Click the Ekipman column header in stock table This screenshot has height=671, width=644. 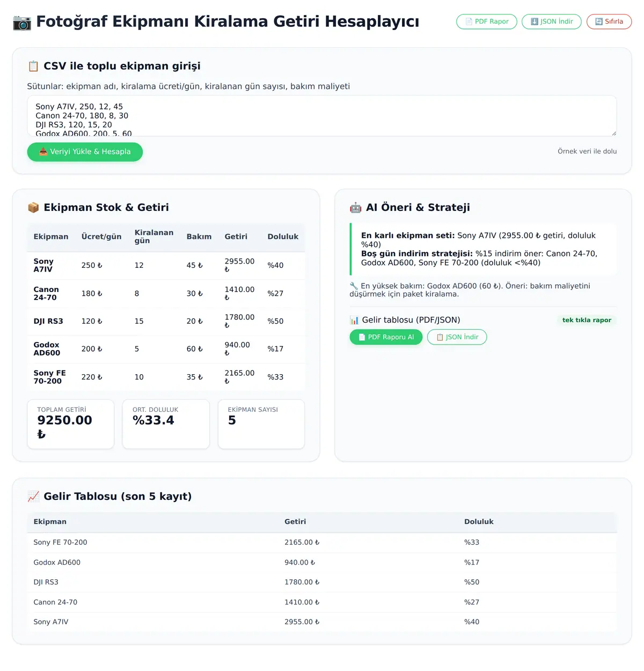coord(51,237)
